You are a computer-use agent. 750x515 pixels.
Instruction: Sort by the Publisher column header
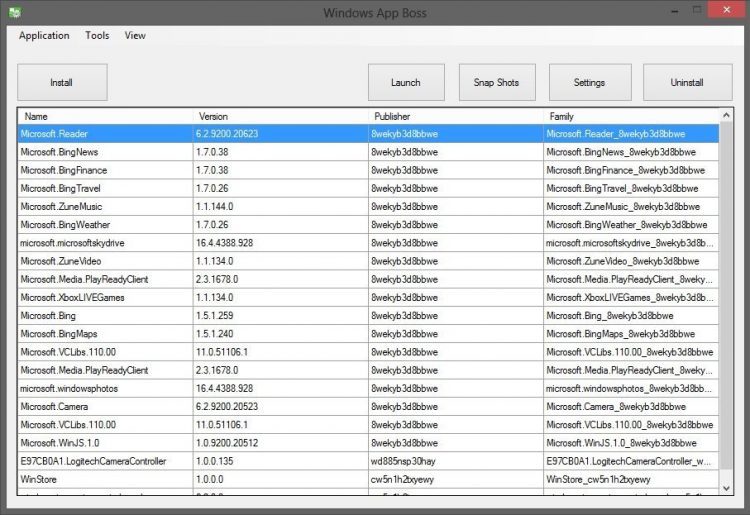click(455, 116)
